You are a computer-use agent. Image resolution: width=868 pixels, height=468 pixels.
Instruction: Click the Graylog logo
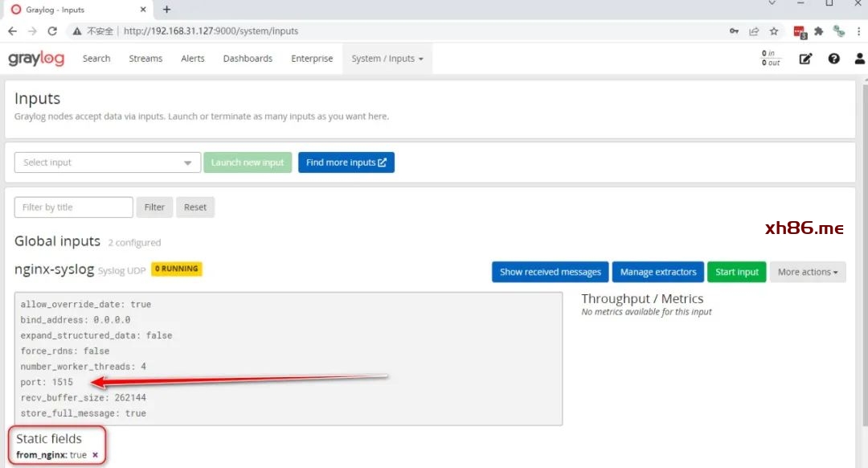pyautogui.click(x=35, y=59)
